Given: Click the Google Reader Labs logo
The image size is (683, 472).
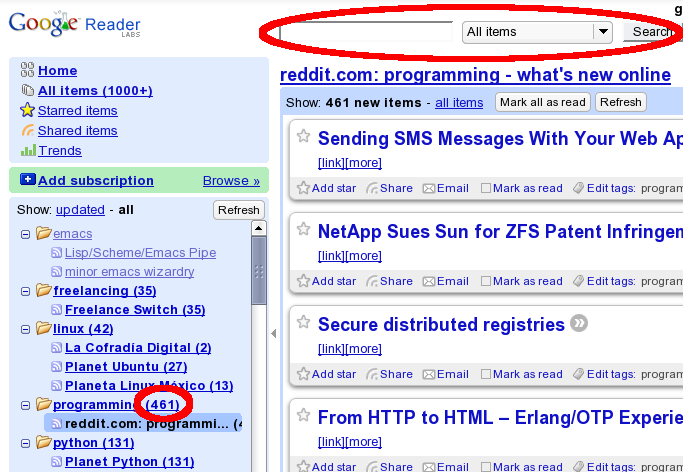Looking at the screenshot, I should pyautogui.click(x=74, y=25).
